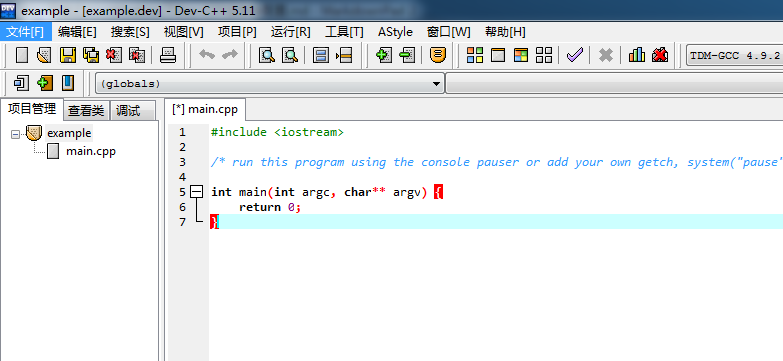Screen dimensions: 783x361
Task: Open the profile analysis bar chart icon
Action: tap(637, 55)
